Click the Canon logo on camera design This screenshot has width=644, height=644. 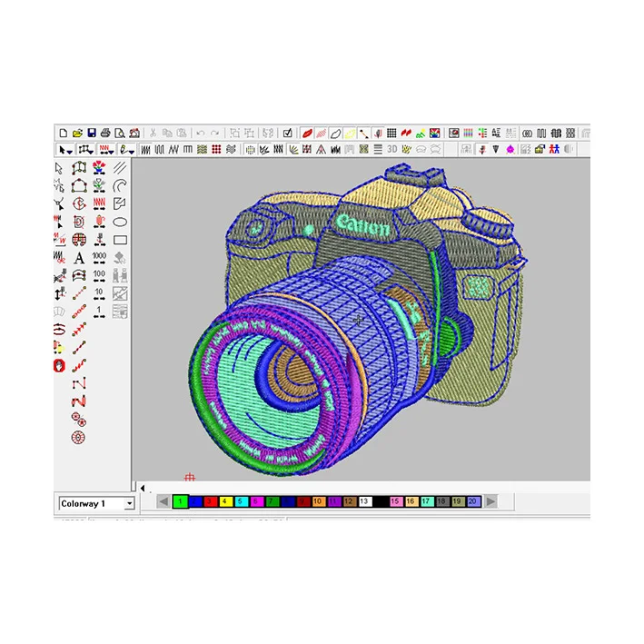click(x=362, y=225)
